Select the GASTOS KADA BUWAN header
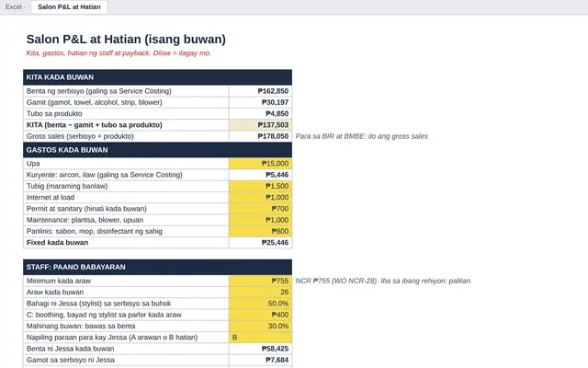This screenshot has height=368, width=588. [x=157, y=150]
